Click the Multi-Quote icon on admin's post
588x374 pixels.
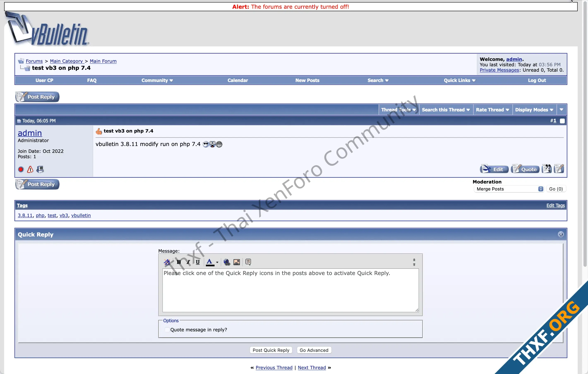pos(546,169)
